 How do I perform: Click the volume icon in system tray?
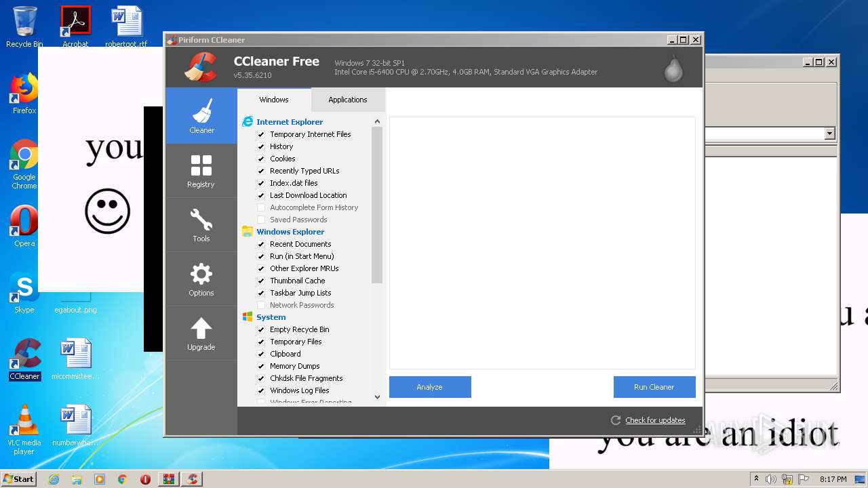pos(771,479)
